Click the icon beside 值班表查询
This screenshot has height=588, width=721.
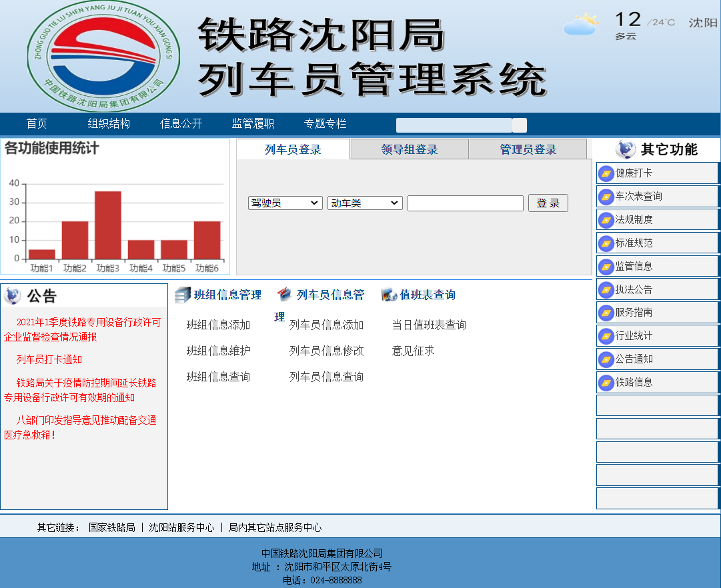389,295
